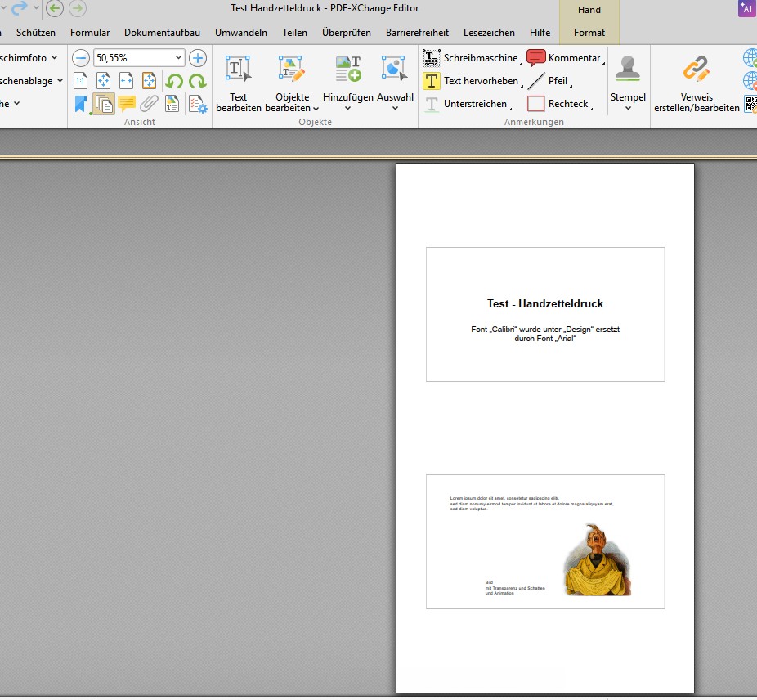Show the content pane icon
757x700 pixels.
[x=172, y=103]
